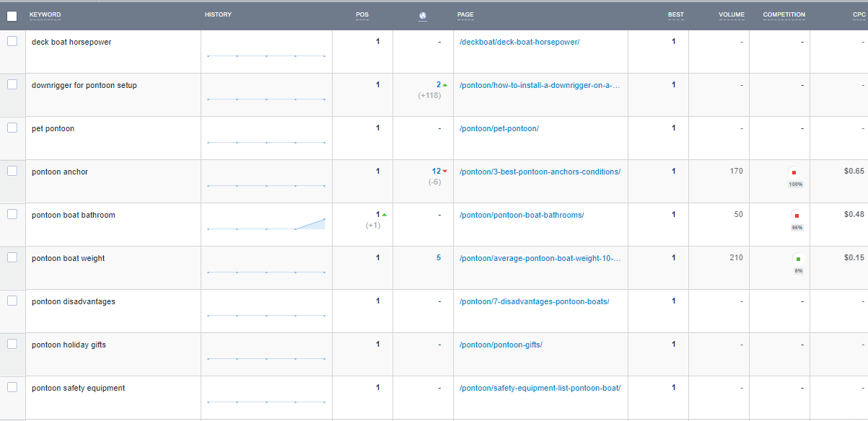Click red down arrow in pontoon anchor row
The height and width of the screenshot is (421, 868).
click(x=445, y=172)
